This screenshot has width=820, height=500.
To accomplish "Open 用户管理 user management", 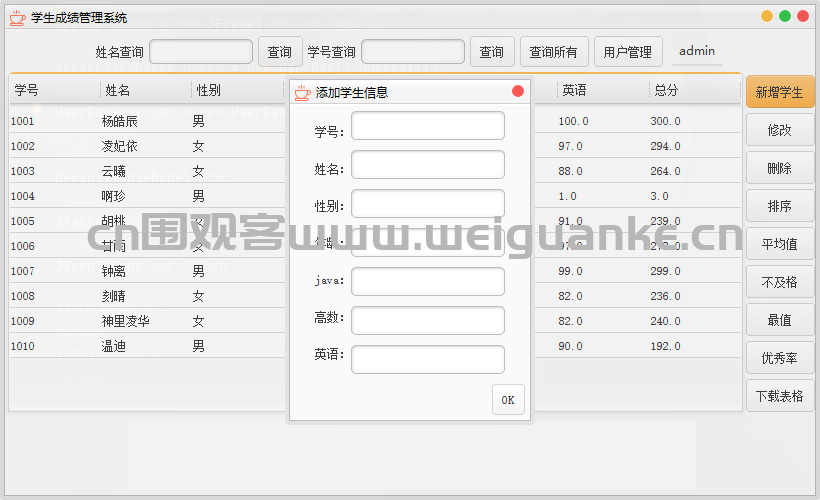I will tap(628, 52).
